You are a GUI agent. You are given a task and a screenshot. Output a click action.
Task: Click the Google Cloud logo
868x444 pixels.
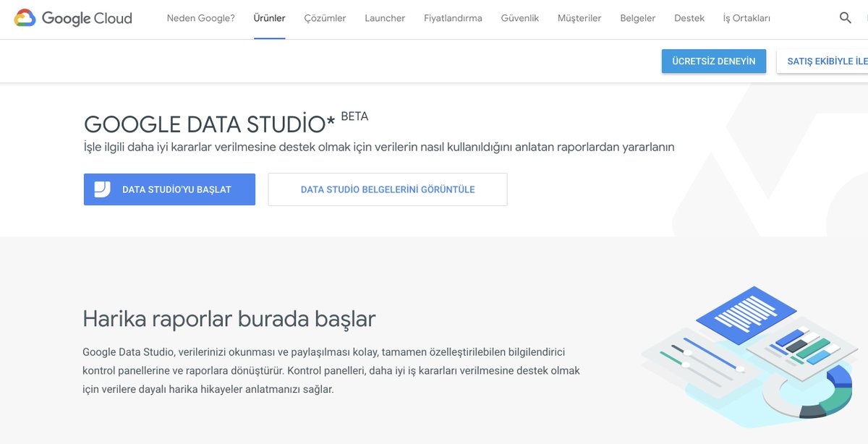pos(73,18)
